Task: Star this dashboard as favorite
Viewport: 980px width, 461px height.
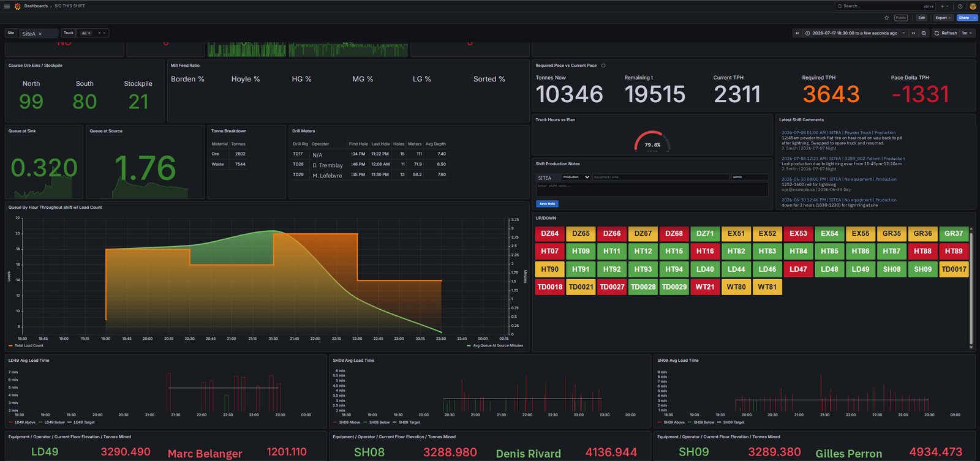Action: click(886, 18)
